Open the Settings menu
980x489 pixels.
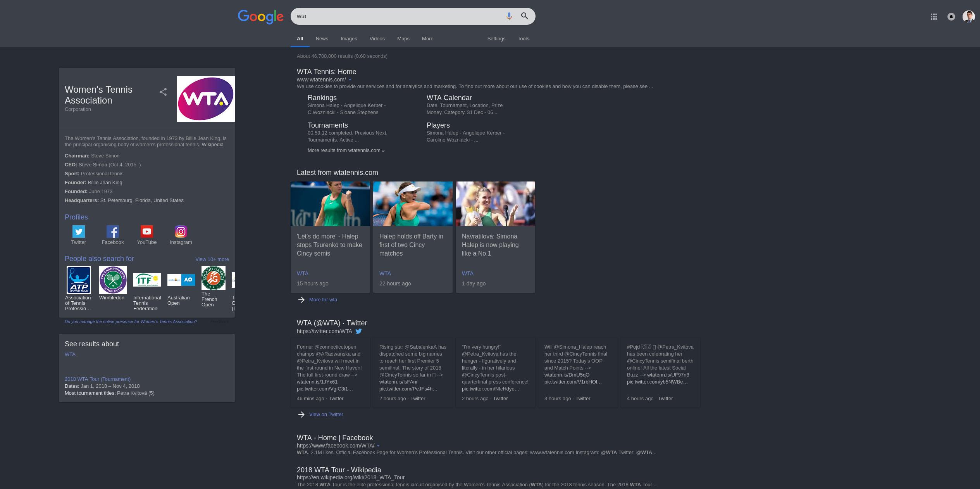pos(496,39)
